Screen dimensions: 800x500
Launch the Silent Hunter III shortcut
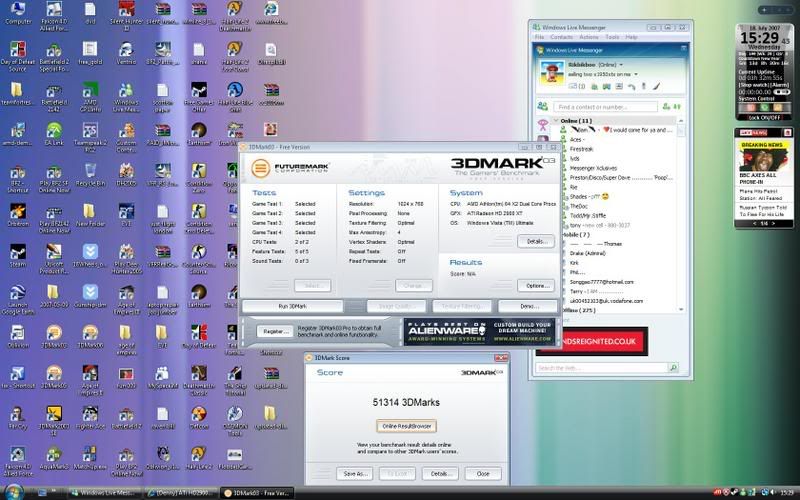coord(126,12)
